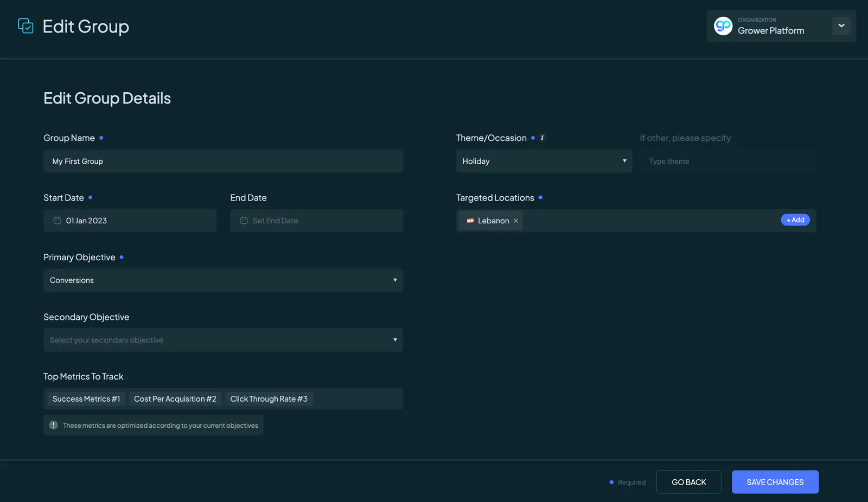Screen dimensions: 868x502
Task: Click the Lebanon flag icon
Action: [470, 221]
